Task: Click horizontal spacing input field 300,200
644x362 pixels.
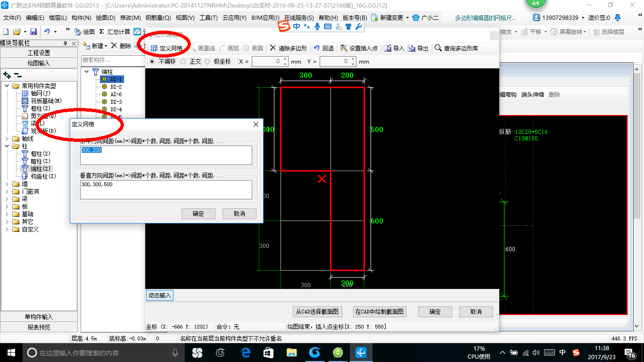Action: pos(166,155)
